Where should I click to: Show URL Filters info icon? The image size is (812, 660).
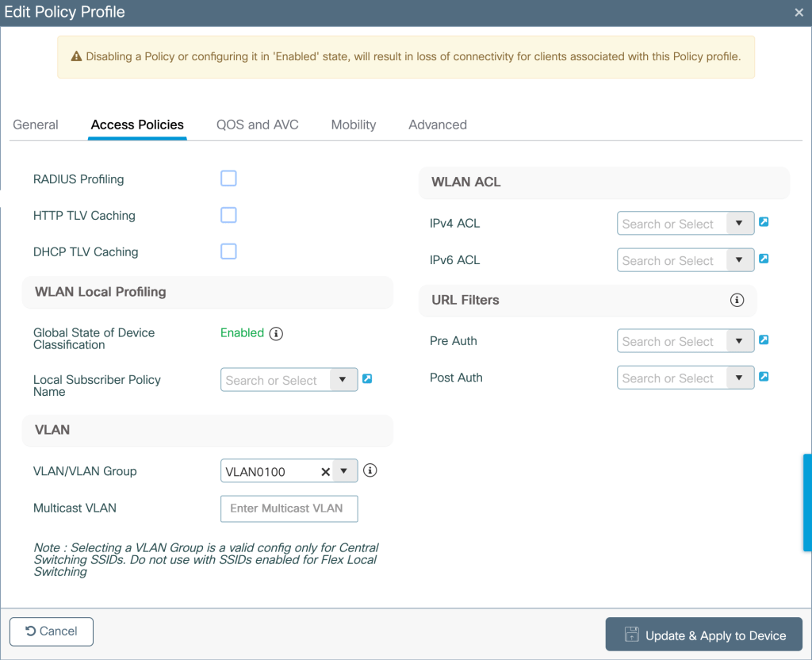pos(737,300)
